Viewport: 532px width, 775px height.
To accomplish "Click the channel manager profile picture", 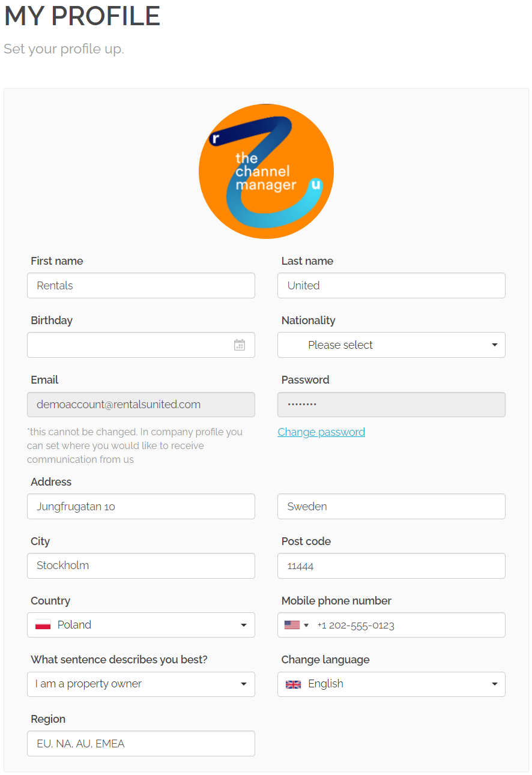I will click(266, 172).
